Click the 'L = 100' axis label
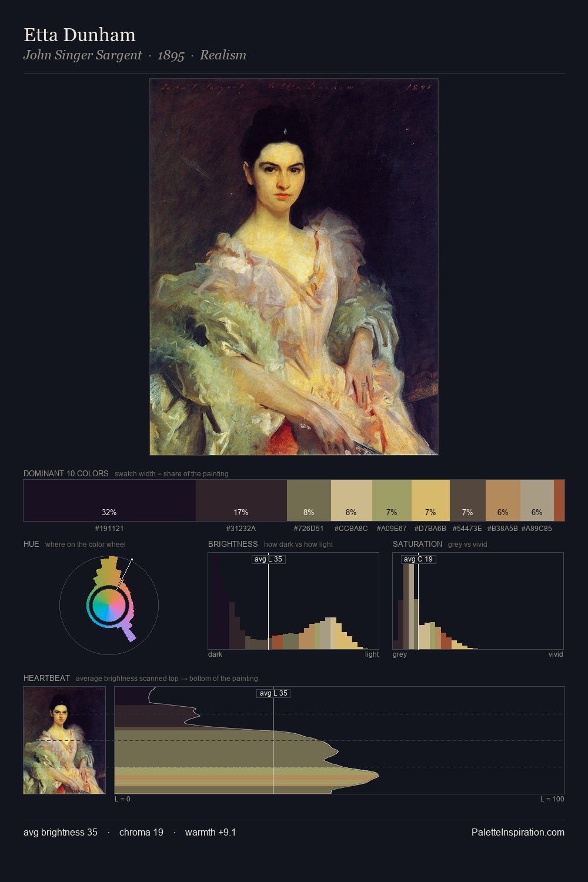This screenshot has width=588, height=882. [552, 799]
